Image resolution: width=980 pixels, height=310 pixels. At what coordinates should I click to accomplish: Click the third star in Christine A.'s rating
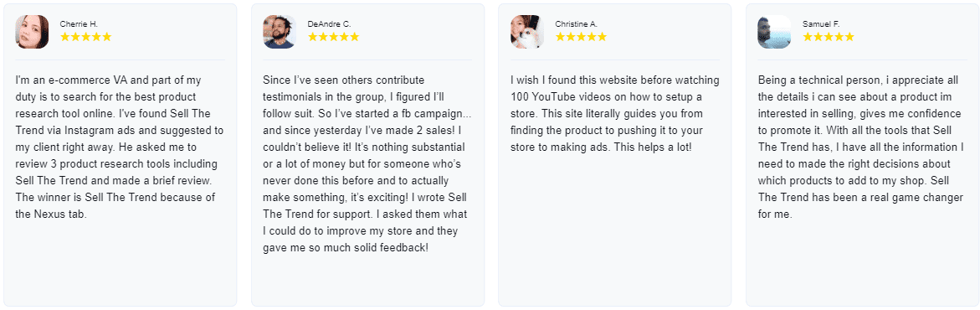pos(581,37)
